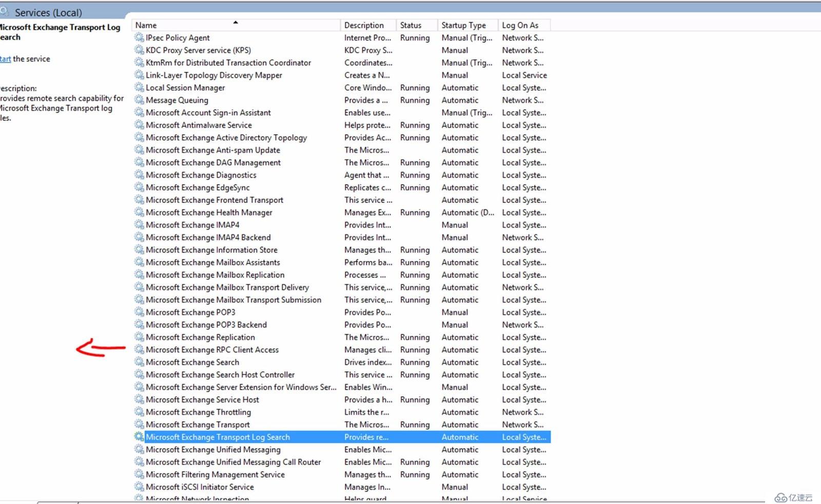The image size is (821, 504).
Task: Select KtmRm for Distributed Transaction Coordinator row
Action: point(342,63)
